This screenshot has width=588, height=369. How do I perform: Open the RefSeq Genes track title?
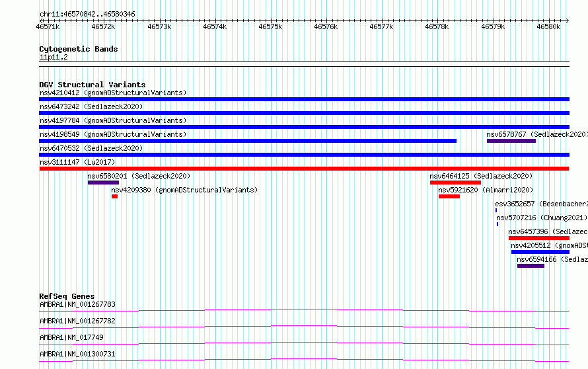click(67, 296)
